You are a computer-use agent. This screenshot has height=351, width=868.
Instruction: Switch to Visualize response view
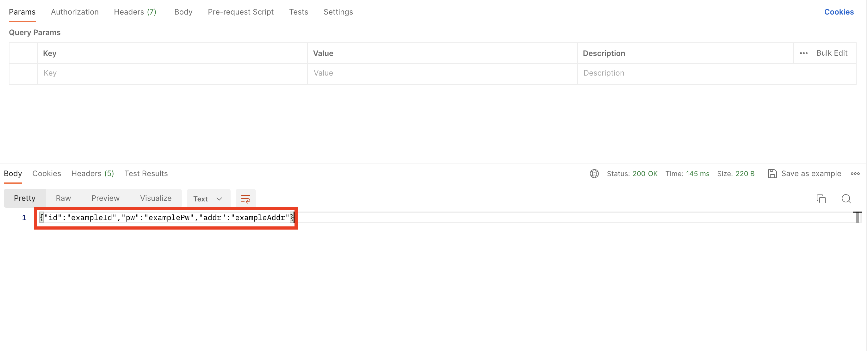tap(155, 198)
